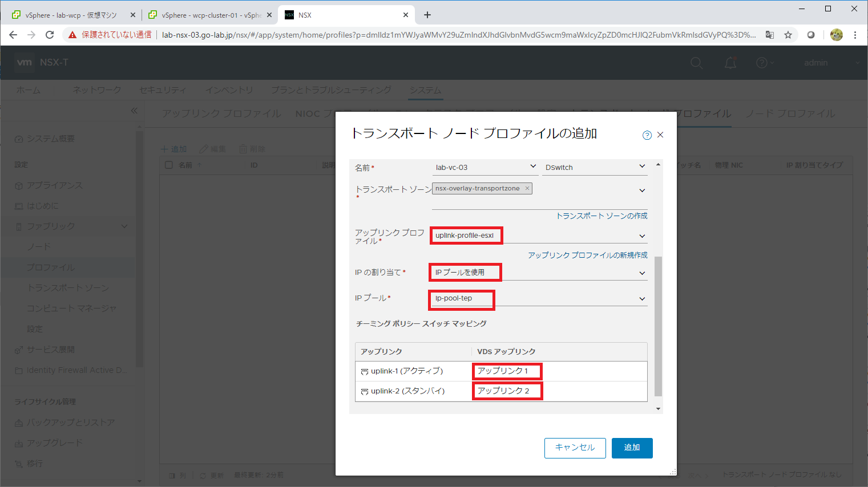Click the uplink-2 adapter icon

[x=365, y=392]
